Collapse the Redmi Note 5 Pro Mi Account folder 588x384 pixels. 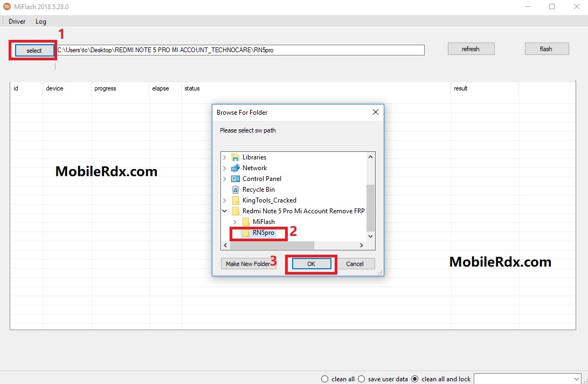(225, 211)
